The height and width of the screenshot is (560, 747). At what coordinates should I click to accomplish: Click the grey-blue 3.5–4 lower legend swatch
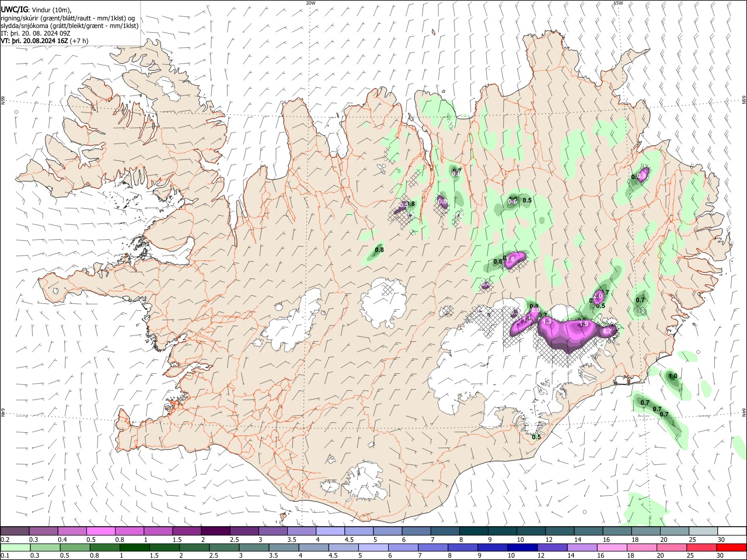point(284,547)
